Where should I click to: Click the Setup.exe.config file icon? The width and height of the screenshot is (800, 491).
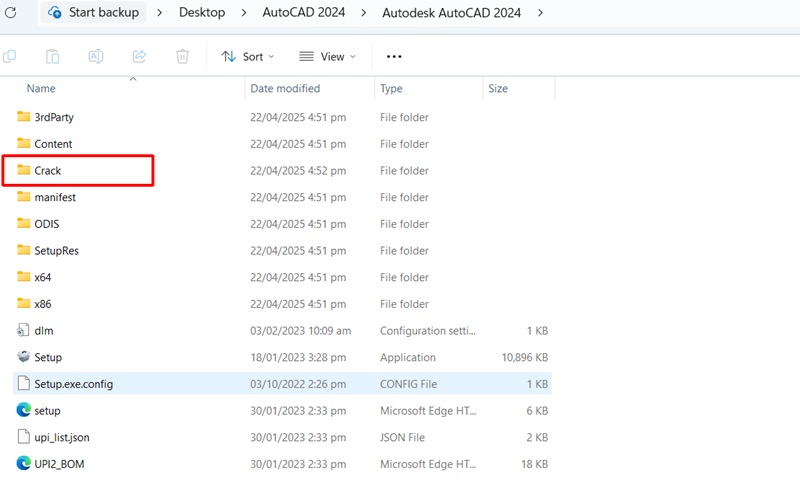23,383
